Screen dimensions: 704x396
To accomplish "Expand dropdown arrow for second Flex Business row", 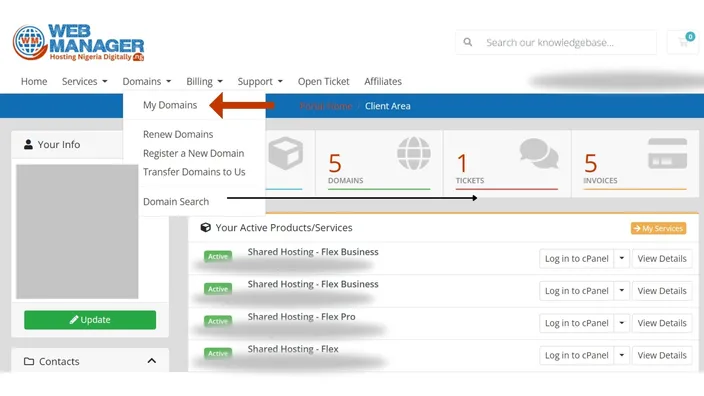I will coord(622,291).
